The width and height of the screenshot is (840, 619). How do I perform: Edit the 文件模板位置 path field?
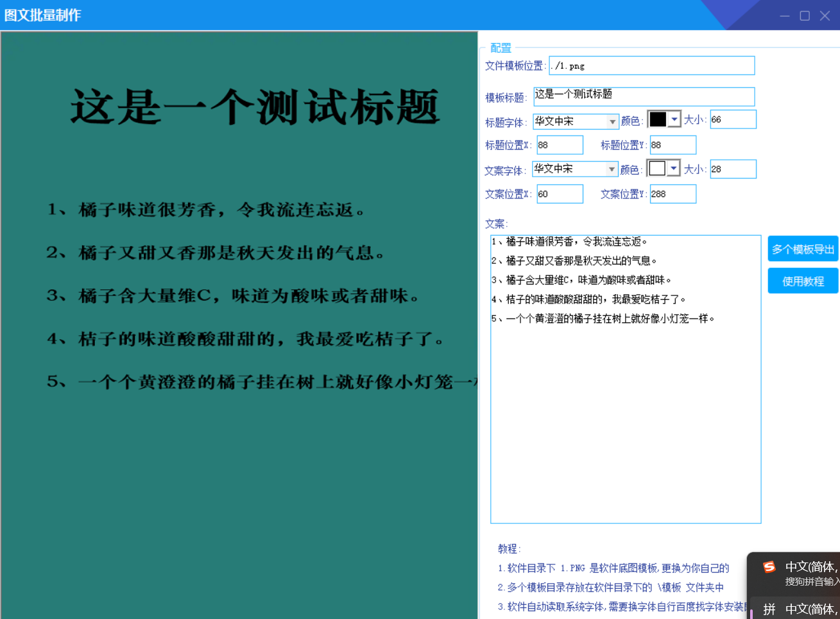[652, 65]
